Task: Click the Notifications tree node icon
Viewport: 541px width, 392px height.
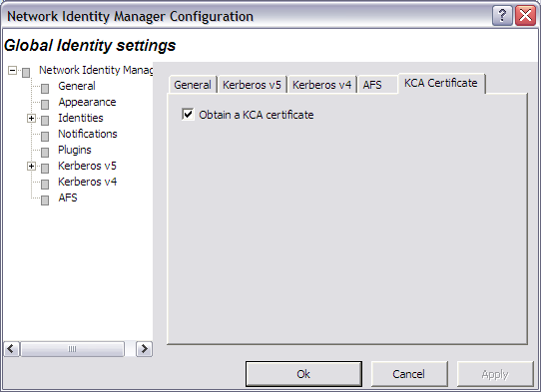Action: pyautogui.click(x=45, y=137)
